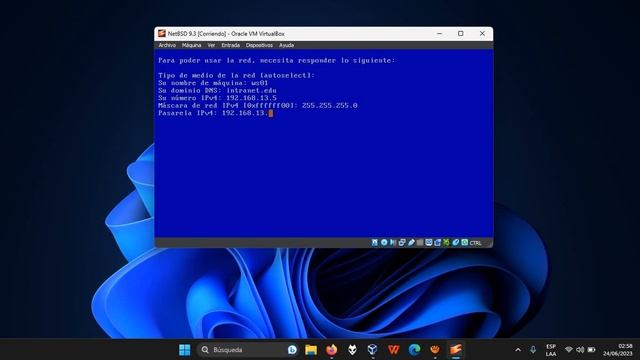Close the NetBSD VirtualBox window
This screenshot has height=360, width=640.
pos(482,33)
